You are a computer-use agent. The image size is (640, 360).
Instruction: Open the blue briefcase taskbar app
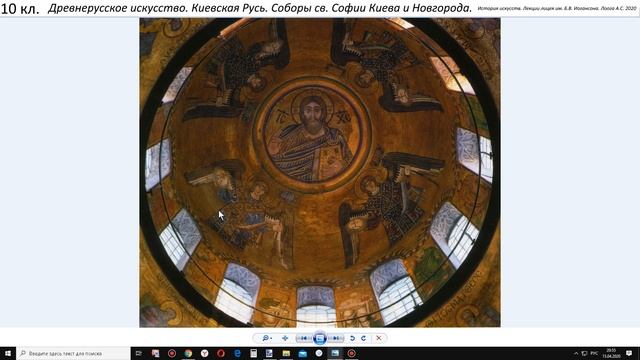pos(302,353)
